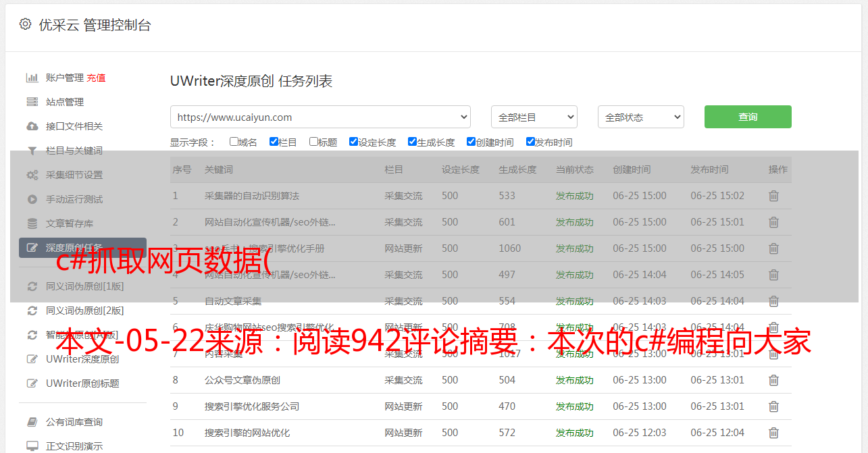Uncheck the 创建时间 checkbox
Screen dimensions: 868x453
(471, 142)
